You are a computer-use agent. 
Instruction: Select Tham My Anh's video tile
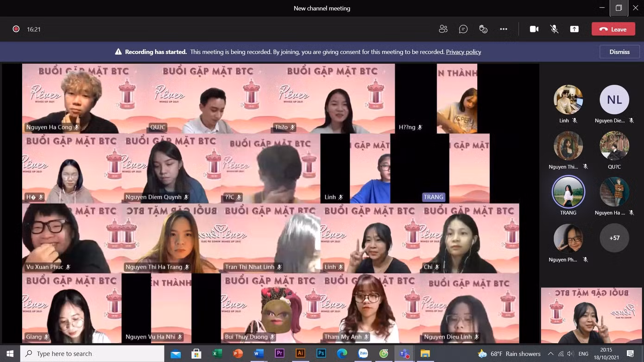coord(370,308)
